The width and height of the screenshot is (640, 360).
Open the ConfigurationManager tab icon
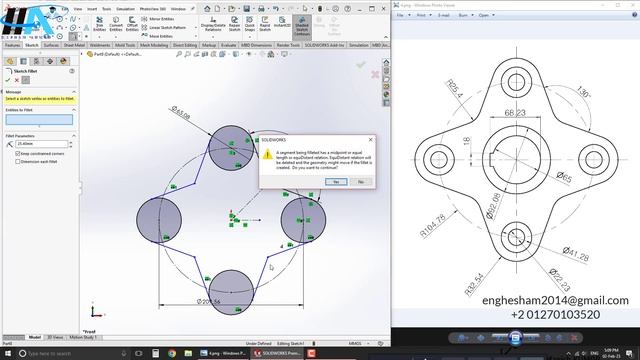(x=36, y=61)
